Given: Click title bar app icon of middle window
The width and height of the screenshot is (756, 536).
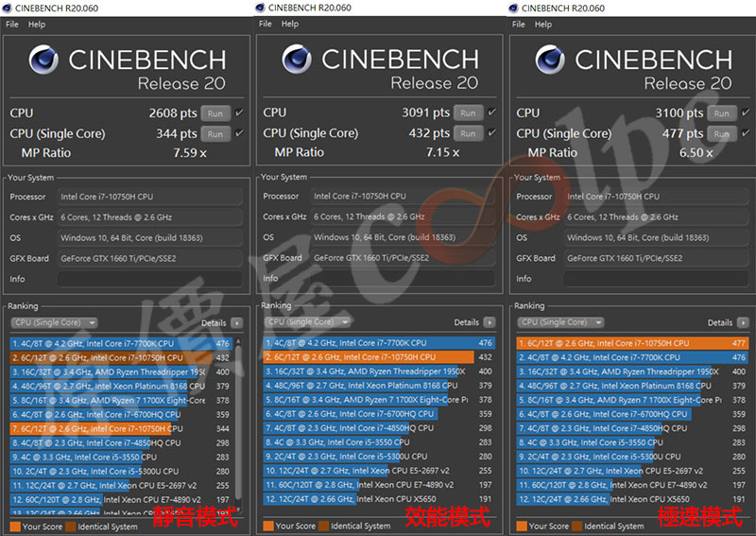Looking at the screenshot, I should 261,8.
